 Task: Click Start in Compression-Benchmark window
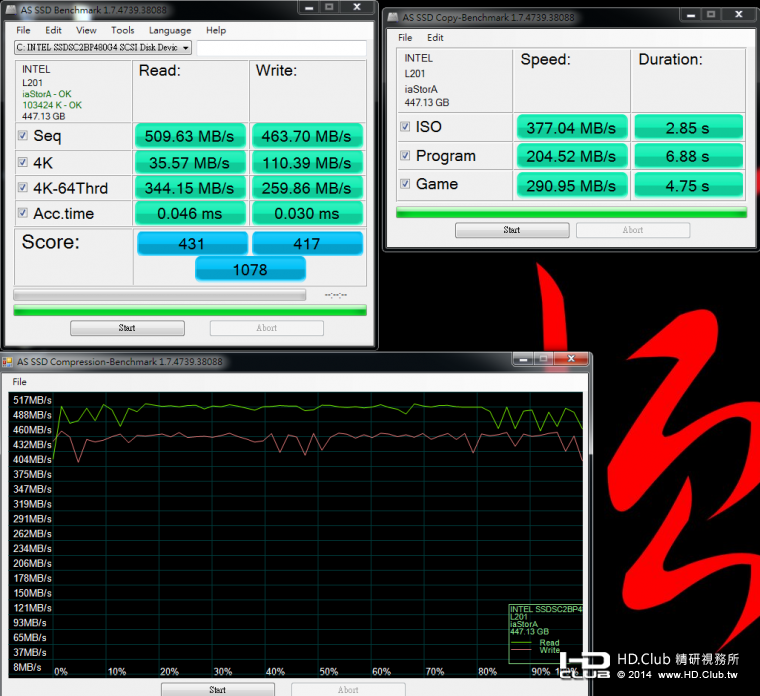(x=218, y=689)
